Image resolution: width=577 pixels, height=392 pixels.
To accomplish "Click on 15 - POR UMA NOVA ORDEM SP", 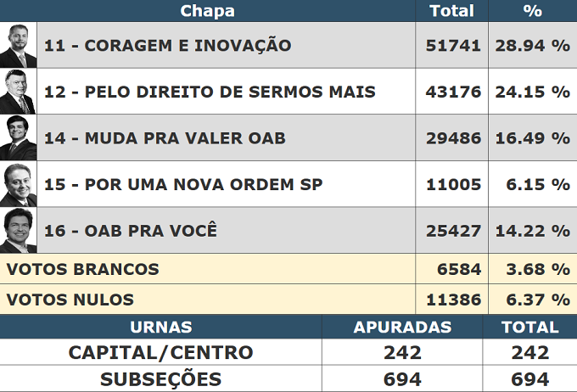I will coord(183,185).
